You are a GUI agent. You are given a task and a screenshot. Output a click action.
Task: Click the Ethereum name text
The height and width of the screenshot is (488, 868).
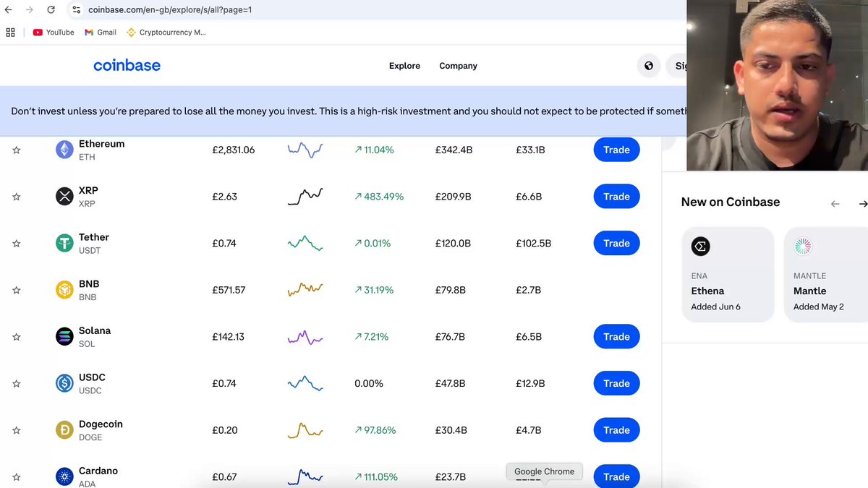click(101, 144)
